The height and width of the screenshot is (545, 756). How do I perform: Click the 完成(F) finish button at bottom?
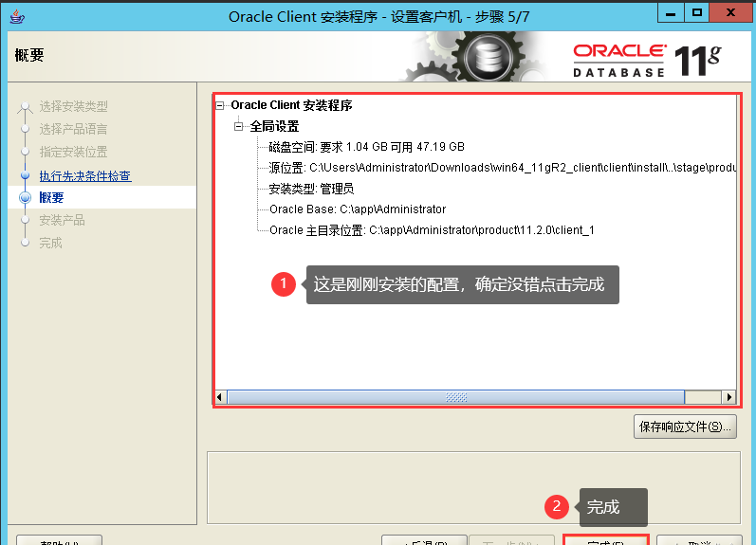[x=605, y=540]
